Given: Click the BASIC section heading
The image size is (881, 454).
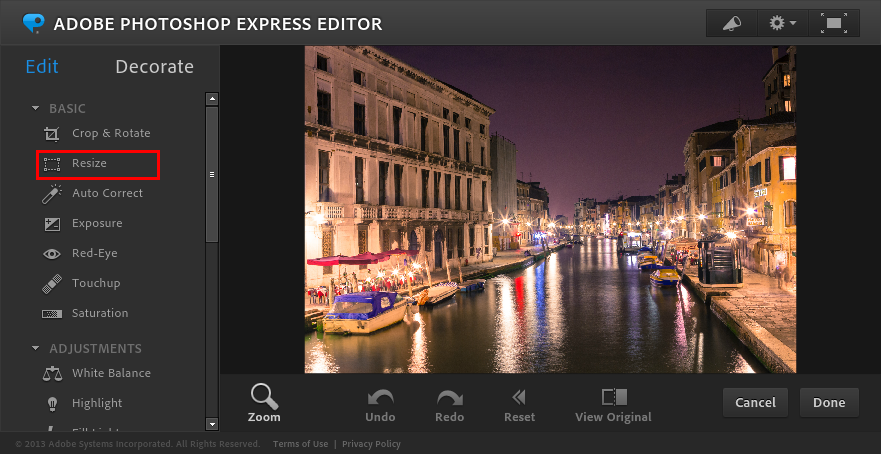Looking at the screenshot, I should point(67,108).
